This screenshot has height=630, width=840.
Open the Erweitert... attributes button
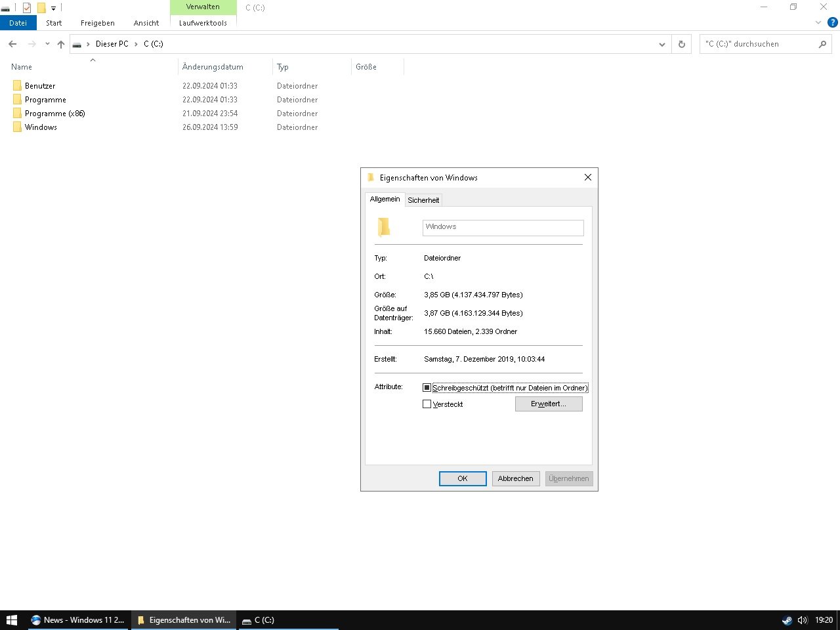pyautogui.click(x=549, y=404)
